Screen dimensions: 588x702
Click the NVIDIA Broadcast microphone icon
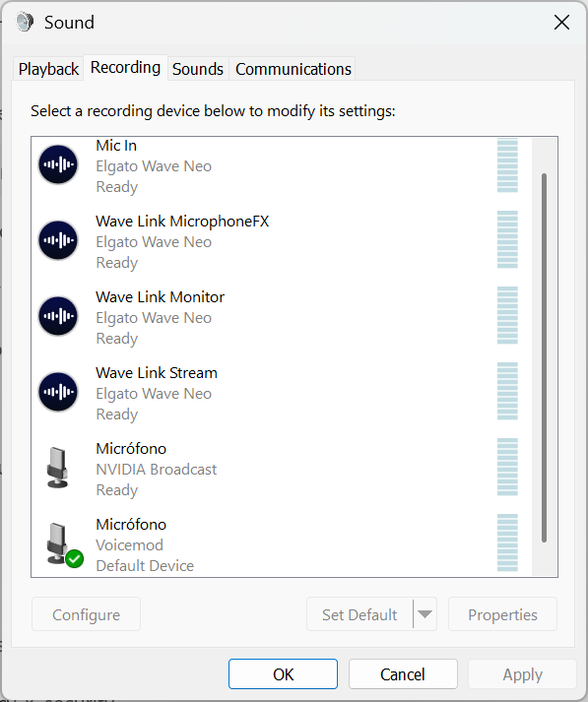pos(58,468)
